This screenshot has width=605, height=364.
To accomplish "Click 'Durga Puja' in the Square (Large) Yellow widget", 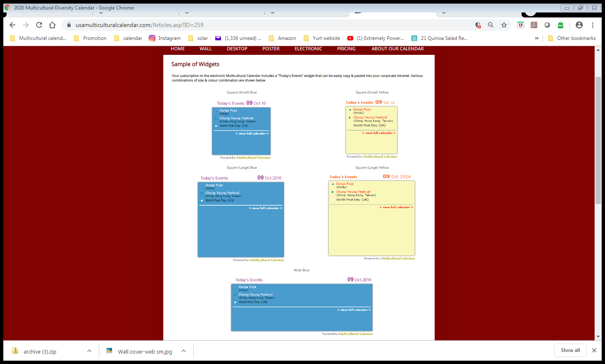I will click(x=345, y=184).
